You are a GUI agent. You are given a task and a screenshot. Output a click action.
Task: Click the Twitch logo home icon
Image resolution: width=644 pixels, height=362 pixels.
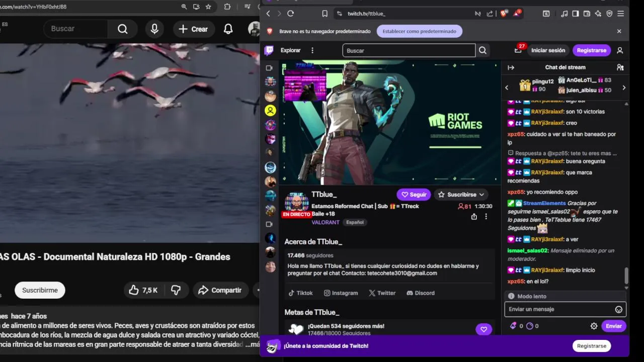tap(269, 50)
